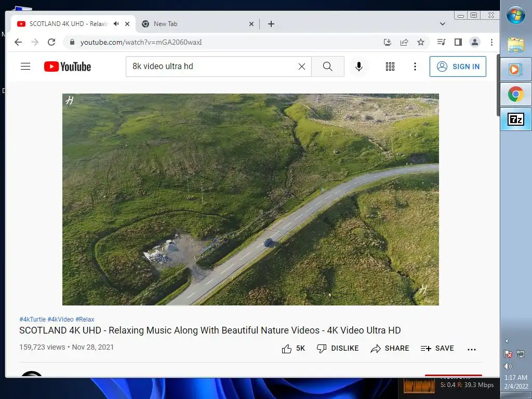
Task: Open the volume tray icon
Action: click(508, 366)
